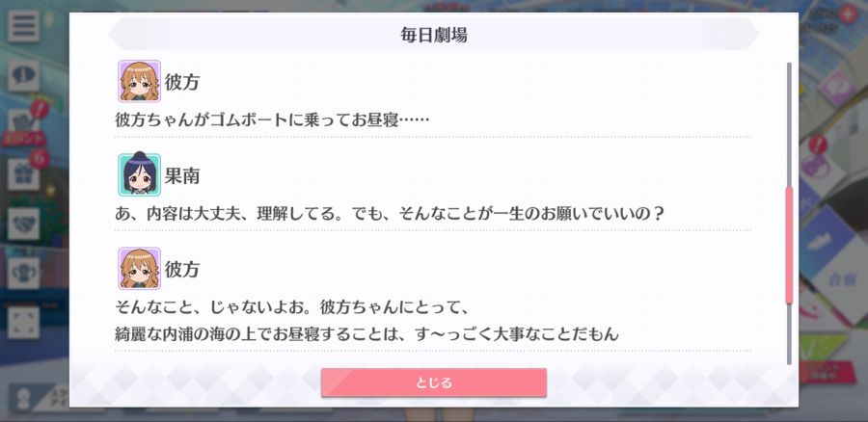
Task: Tap the red plus icon top right
Action: (x=847, y=14)
